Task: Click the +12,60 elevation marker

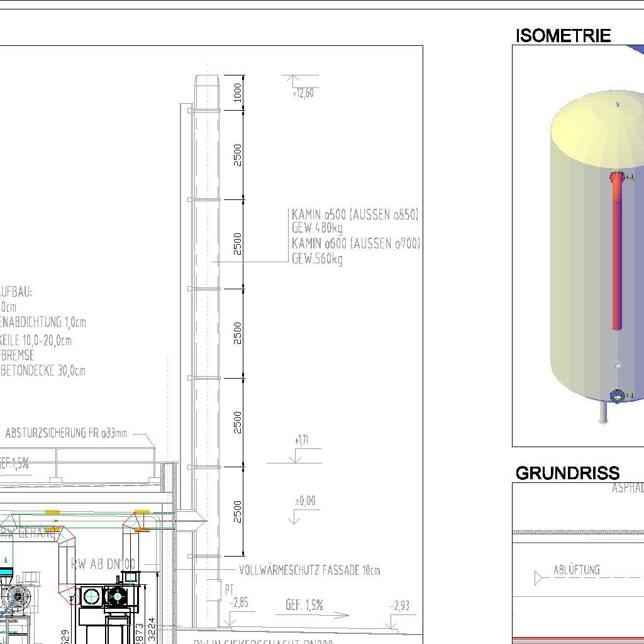Action: pos(303,93)
